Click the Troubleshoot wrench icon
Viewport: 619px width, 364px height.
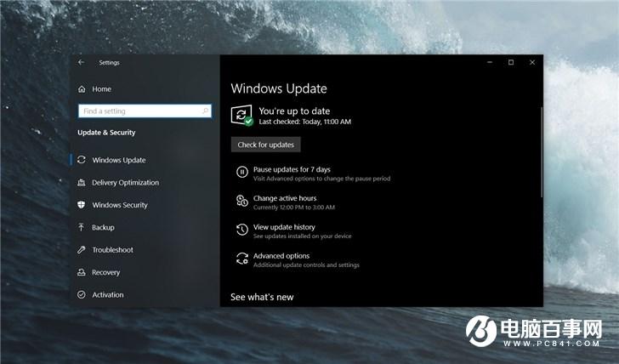point(82,249)
